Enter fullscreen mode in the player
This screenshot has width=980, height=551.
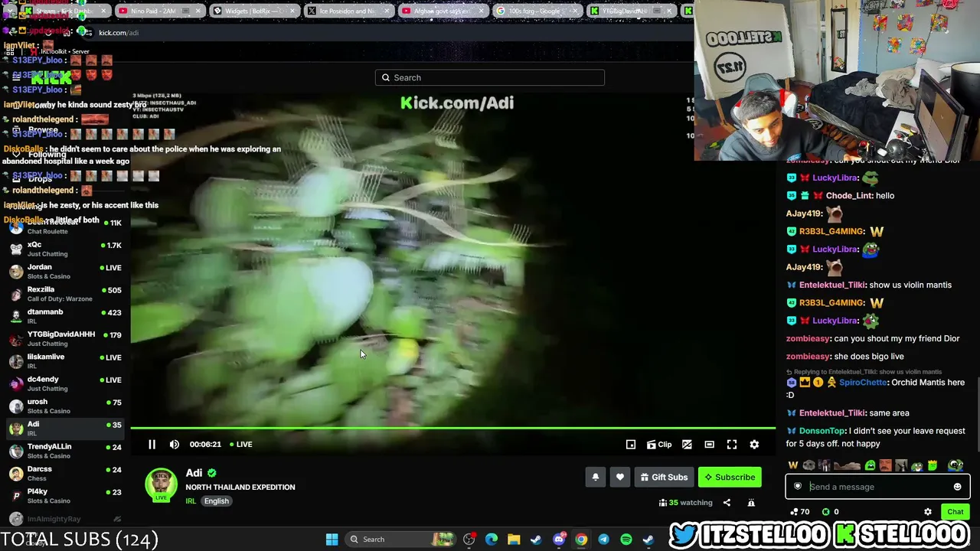coord(732,445)
